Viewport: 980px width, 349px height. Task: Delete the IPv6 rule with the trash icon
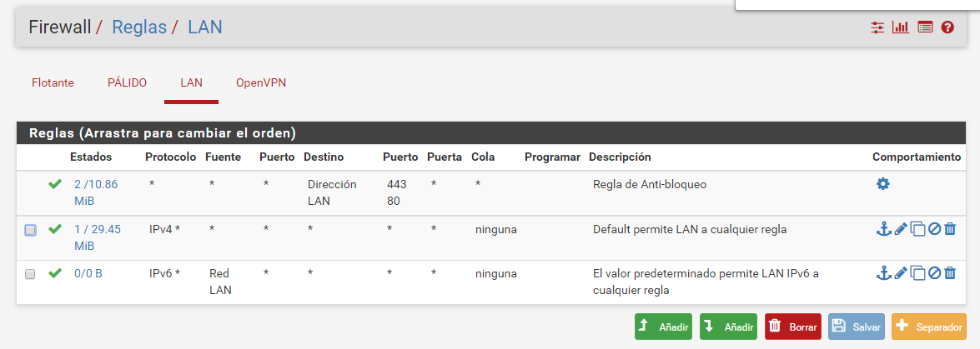click(949, 273)
